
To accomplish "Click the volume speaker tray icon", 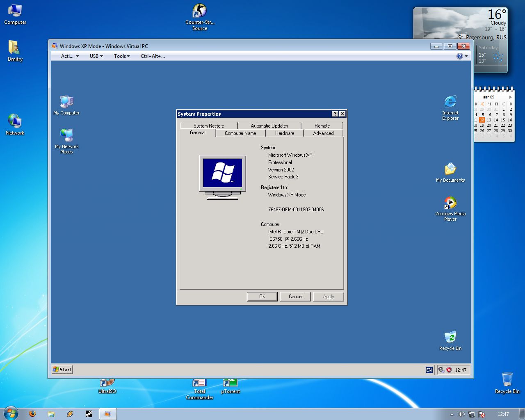I will (461, 414).
